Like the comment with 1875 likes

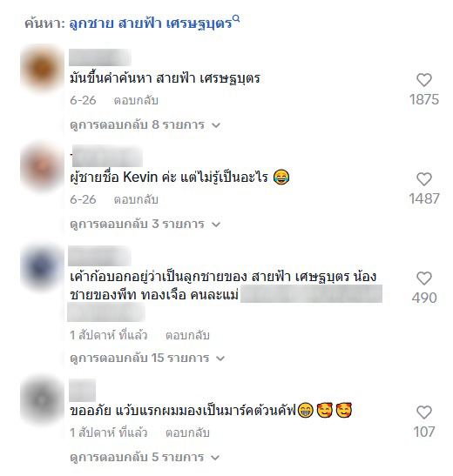click(424, 80)
